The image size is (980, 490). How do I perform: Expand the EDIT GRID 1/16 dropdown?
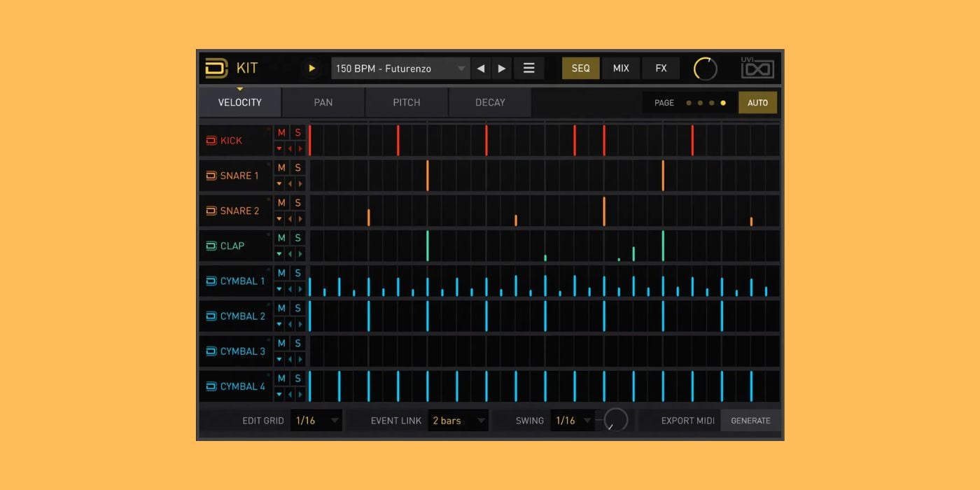point(316,421)
